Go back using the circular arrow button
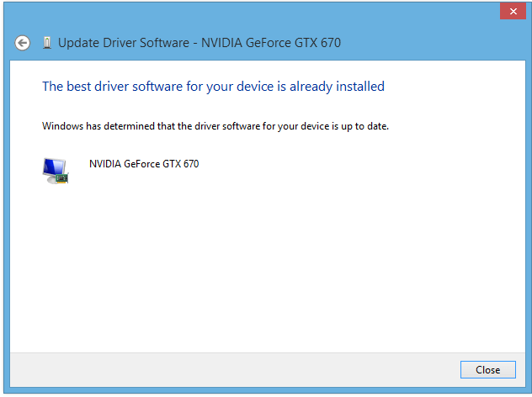Viewport: 532px width, 397px height. click(x=23, y=43)
